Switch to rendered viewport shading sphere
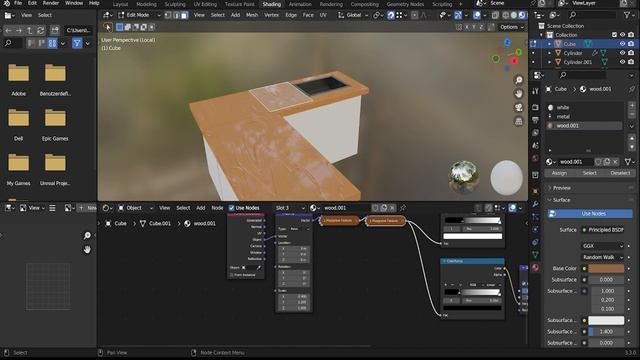 [522, 15]
